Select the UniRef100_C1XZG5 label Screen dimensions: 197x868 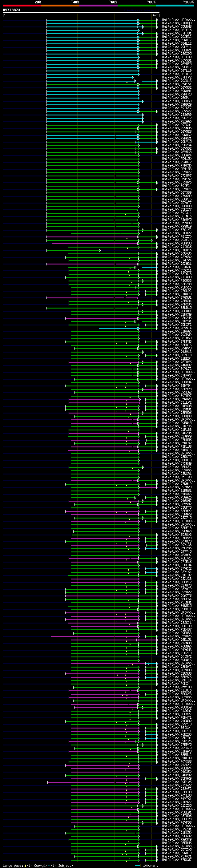click(177, 806)
